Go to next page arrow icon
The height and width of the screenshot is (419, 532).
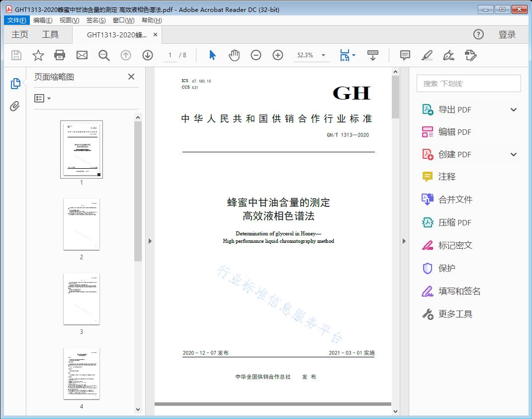[x=148, y=55]
